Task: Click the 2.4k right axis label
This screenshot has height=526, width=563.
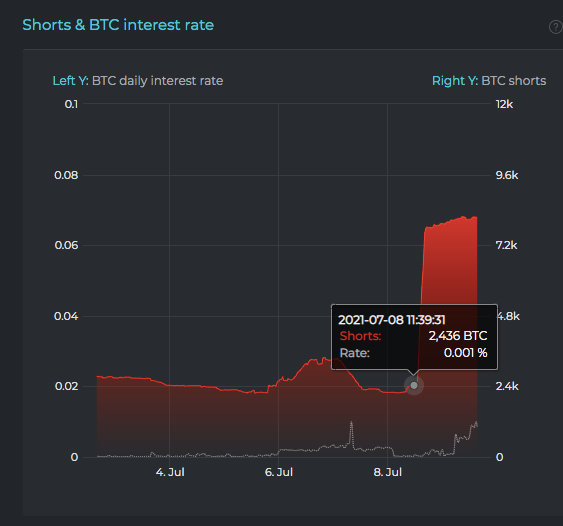Action: [x=507, y=386]
